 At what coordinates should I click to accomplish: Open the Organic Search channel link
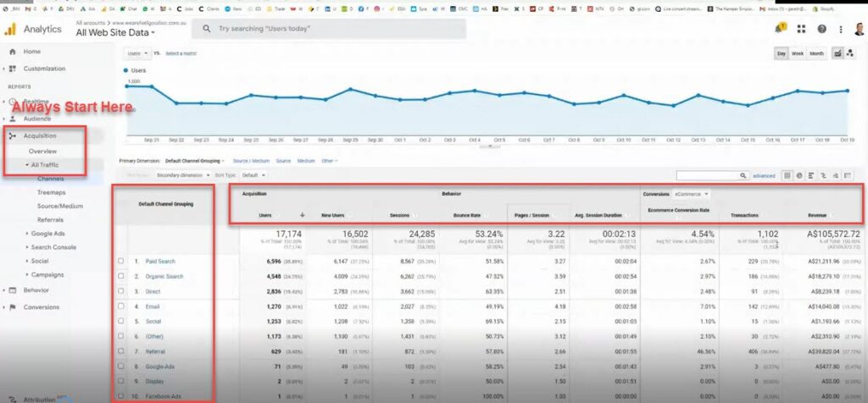coord(164,276)
